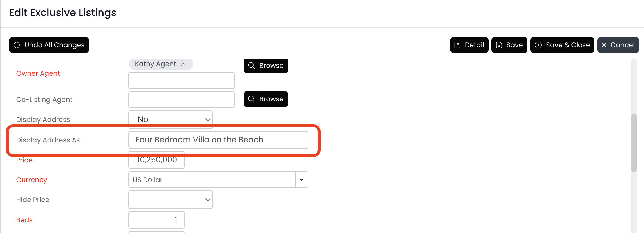Click the vertical scrollbar thumb

(634, 143)
